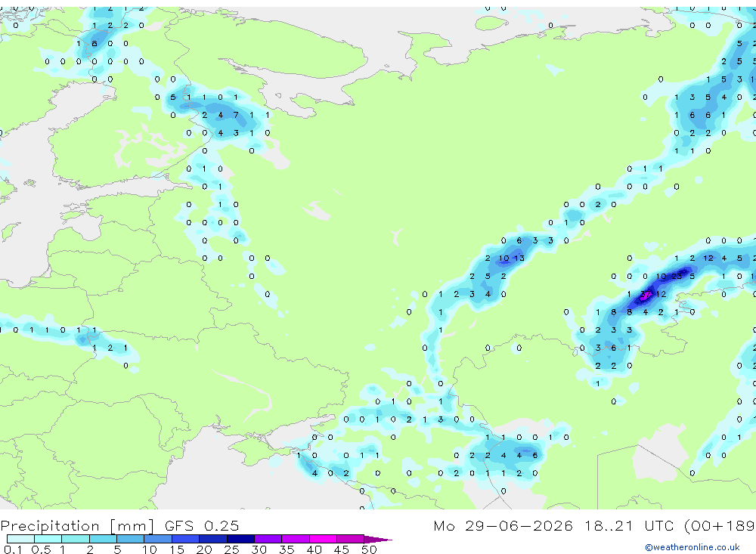Click the legend scale label '45'

coord(342,549)
